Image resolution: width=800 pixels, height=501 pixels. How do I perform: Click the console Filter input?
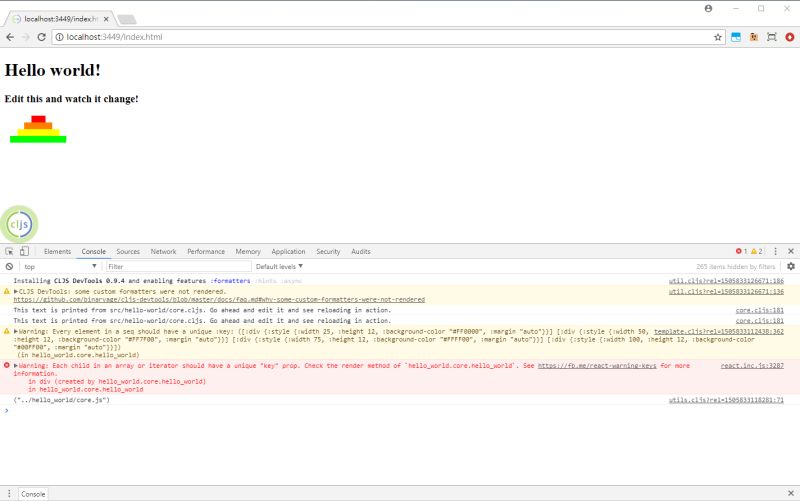tap(179, 266)
